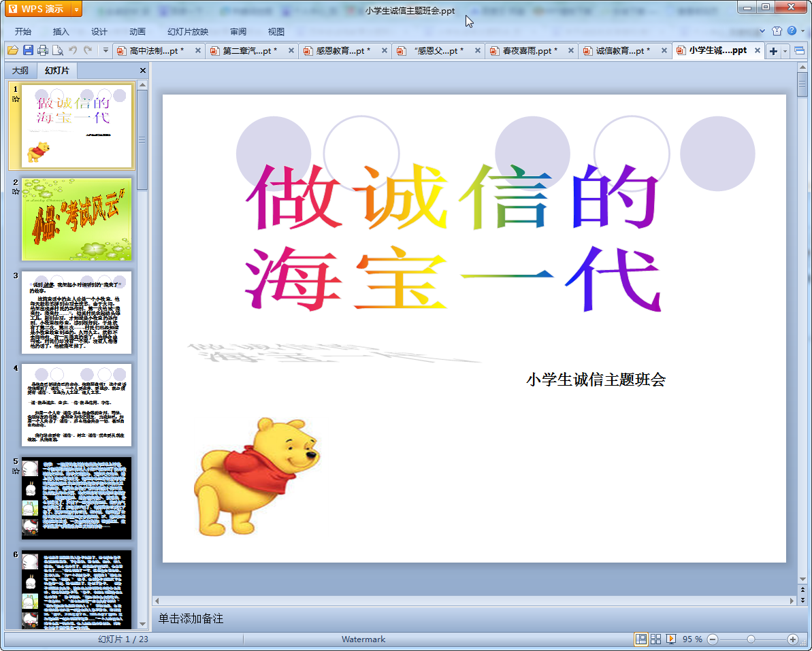This screenshot has height=651, width=812.
Task: Click the skin shirt icon at top right
Action: coord(777,31)
